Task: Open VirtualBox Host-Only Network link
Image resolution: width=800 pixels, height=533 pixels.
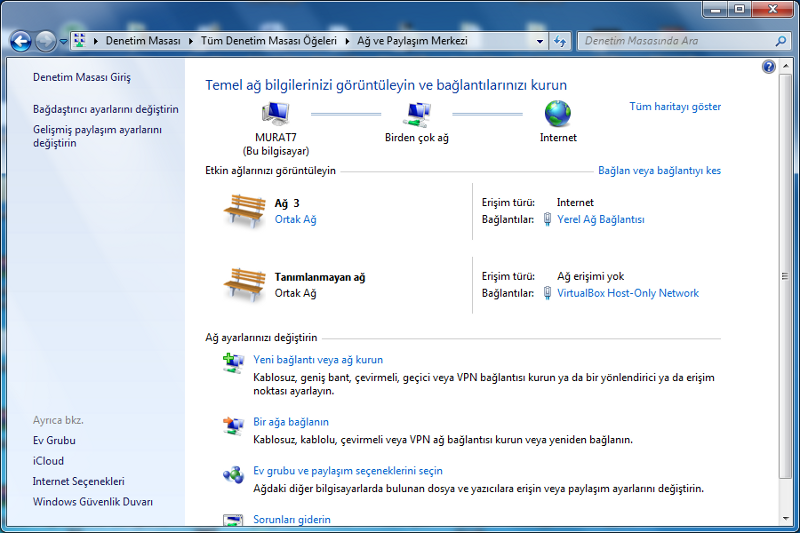Action: click(628, 293)
